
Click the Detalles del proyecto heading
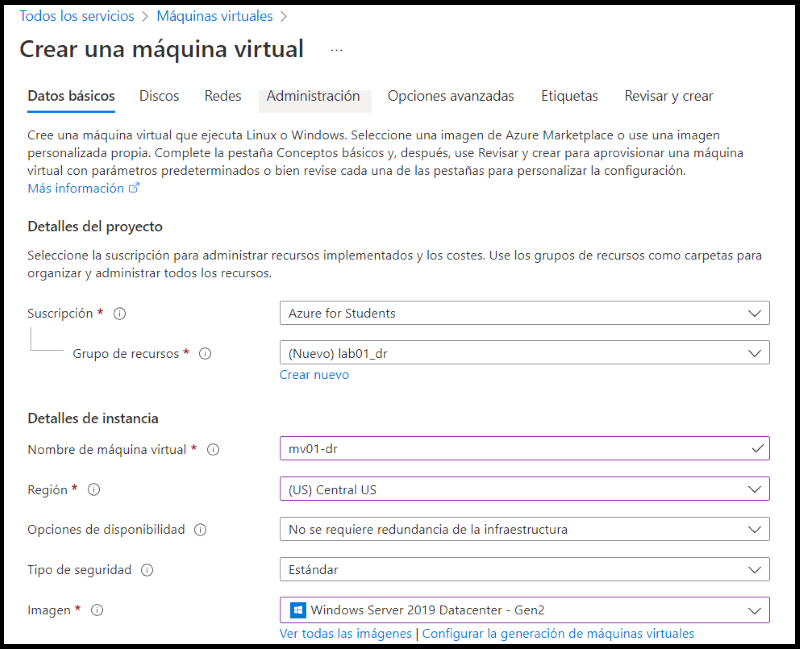pos(95,227)
